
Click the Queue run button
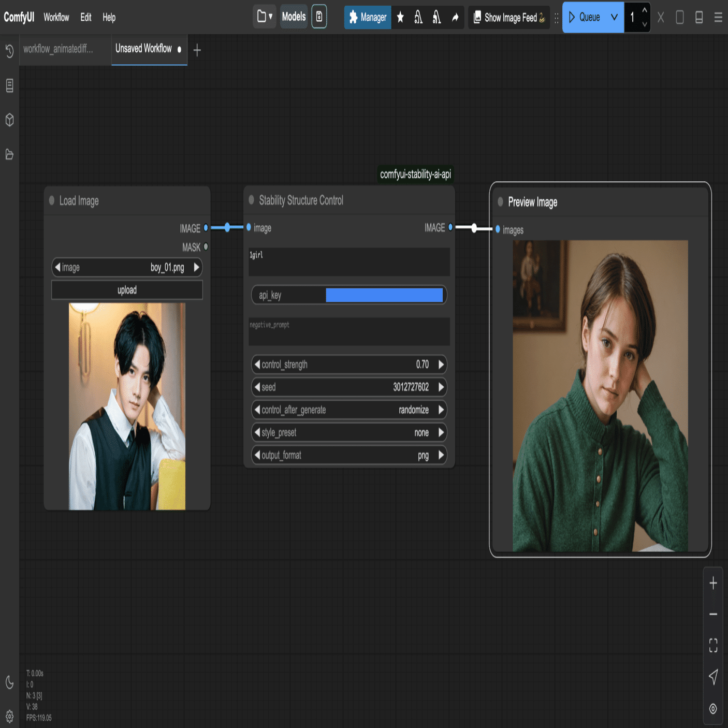[585, 18]
